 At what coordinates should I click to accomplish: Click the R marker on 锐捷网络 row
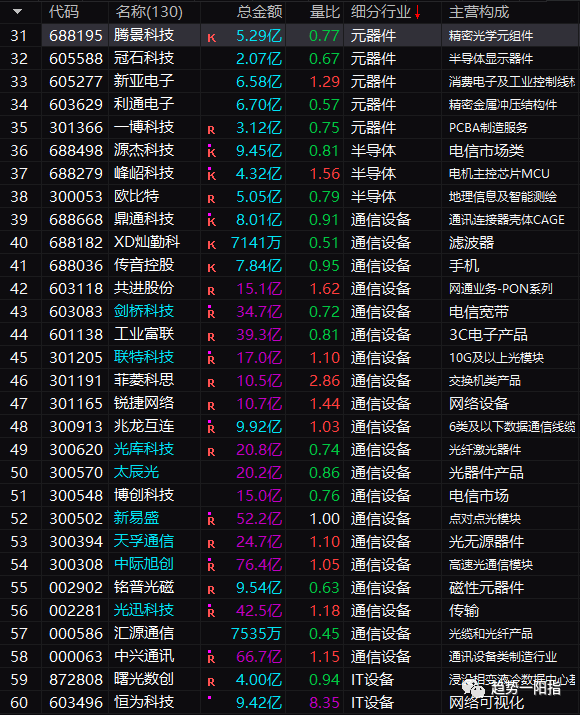click(211, 406)
